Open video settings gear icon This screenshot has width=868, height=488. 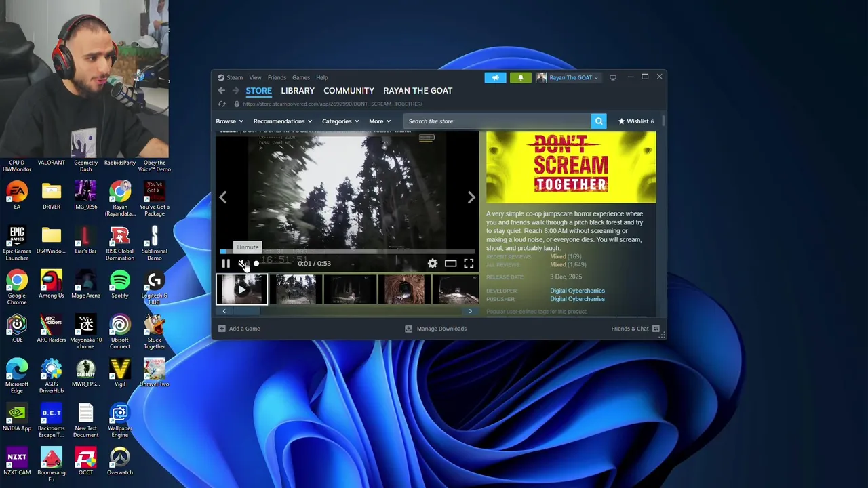[x=433, y=264]
